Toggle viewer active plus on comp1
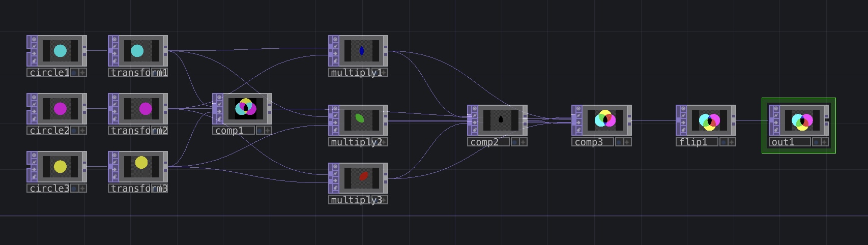Screen dimensions: 868x245 click(x=268, y=131)
